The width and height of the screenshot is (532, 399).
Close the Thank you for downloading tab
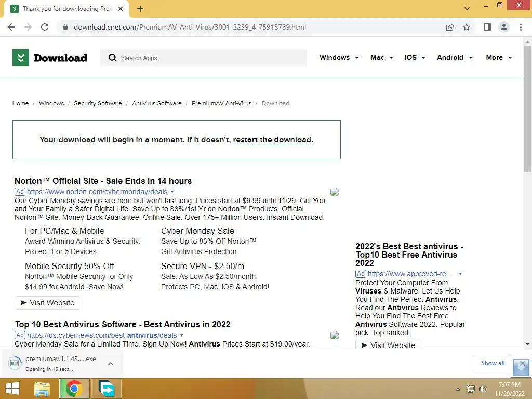[121, 9]
